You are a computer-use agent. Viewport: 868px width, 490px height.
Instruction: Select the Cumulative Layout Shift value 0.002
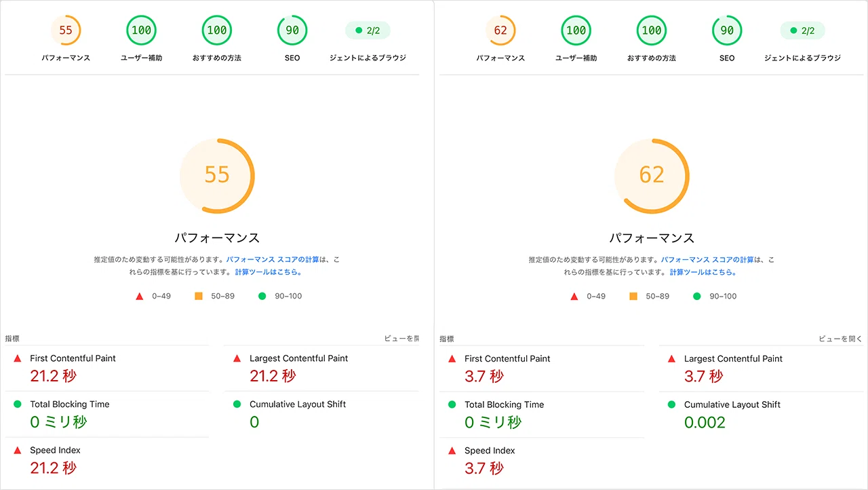click(x=705, y=422)
